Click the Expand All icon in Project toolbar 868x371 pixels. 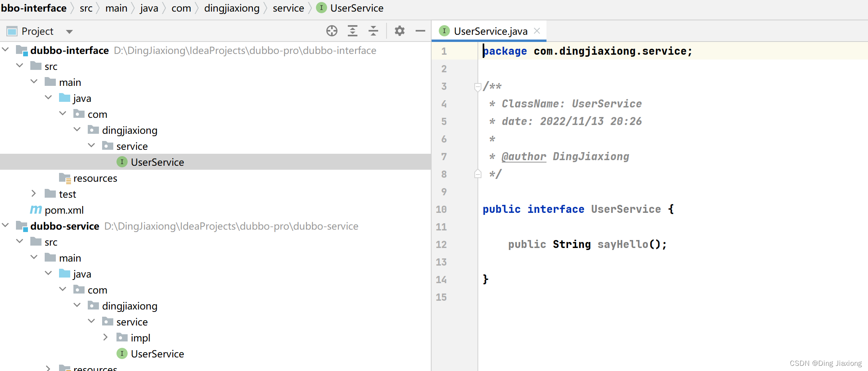(x=353, y=31)
